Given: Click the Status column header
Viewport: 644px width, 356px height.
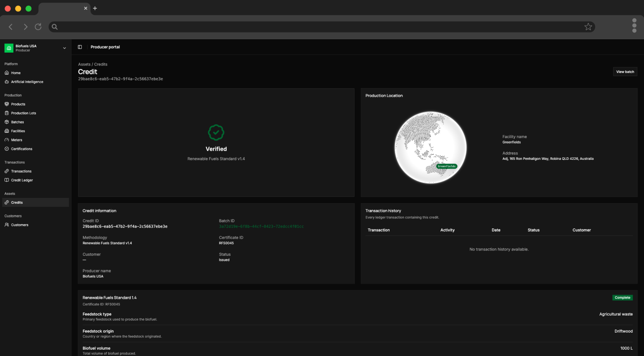Looking at the screenshot, I should (533, 230).
